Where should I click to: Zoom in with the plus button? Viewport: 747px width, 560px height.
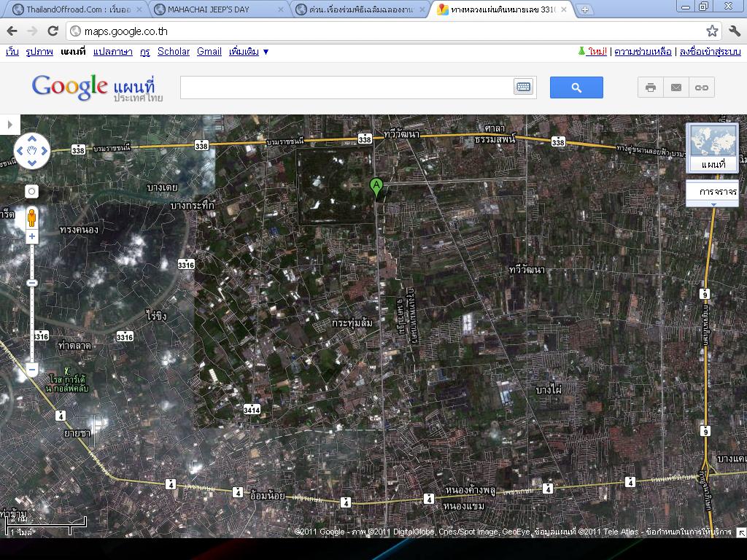[32, 237]
